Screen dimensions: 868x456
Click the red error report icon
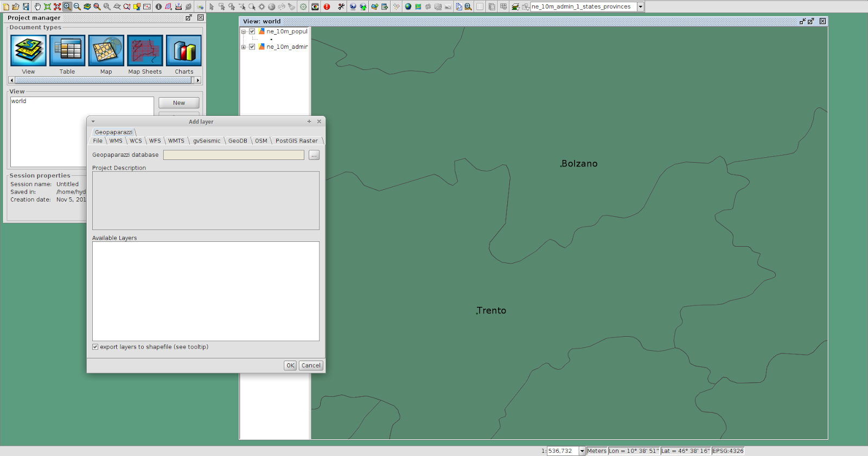pos(327,7)
